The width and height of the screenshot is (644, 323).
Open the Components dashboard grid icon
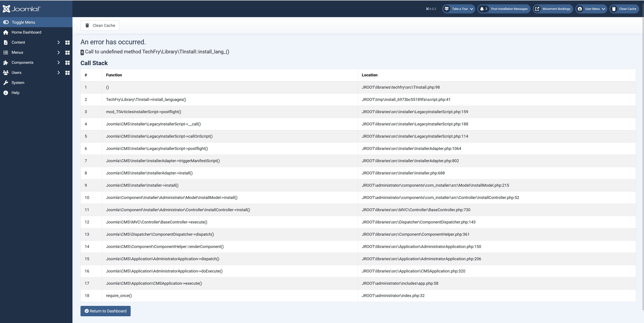pyautogui.click(x=67, y=63)
